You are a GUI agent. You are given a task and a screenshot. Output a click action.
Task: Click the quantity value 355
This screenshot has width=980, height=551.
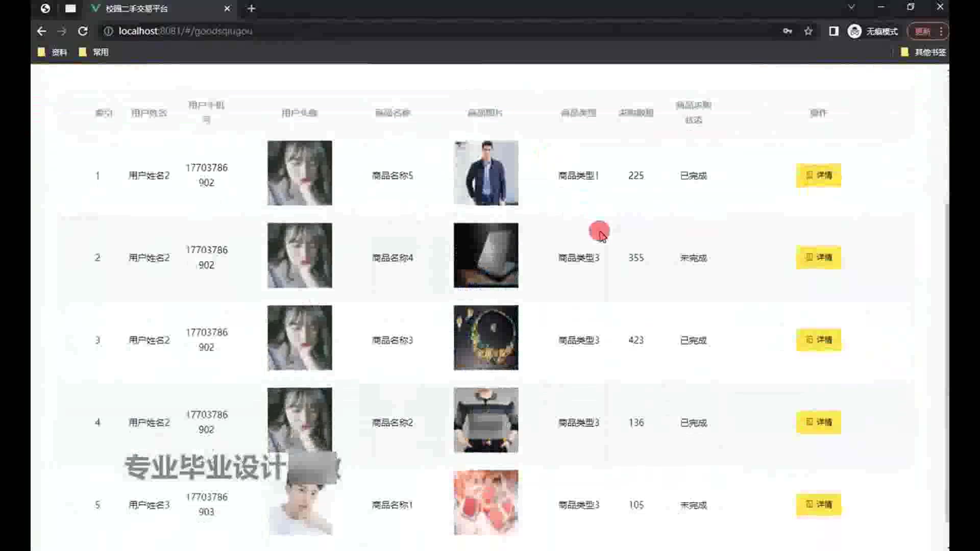(x=636, y=258)
